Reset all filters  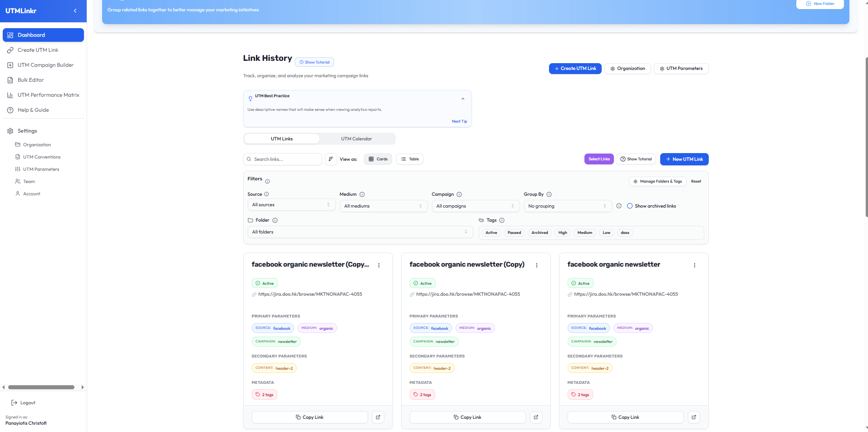point(696,181)
